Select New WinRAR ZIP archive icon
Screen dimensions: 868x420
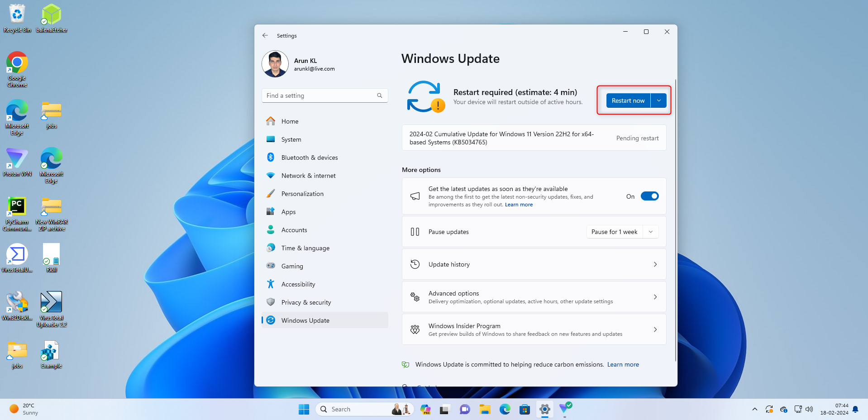click(52, 214)
